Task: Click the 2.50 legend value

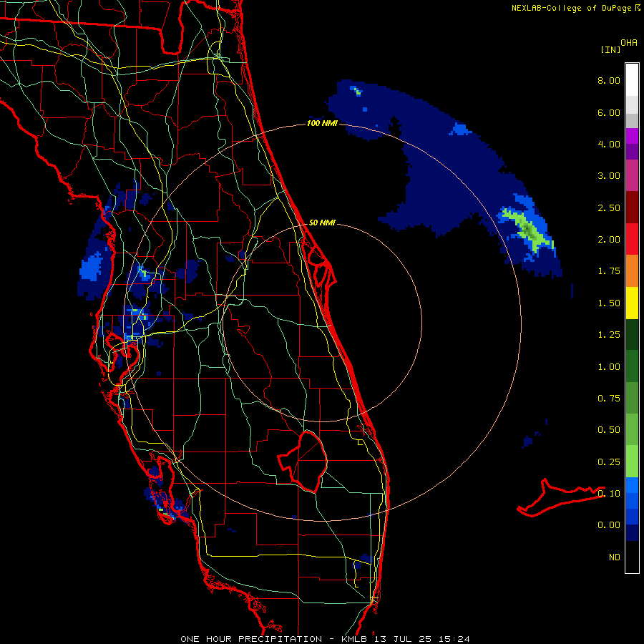Action: coord(609,208)
